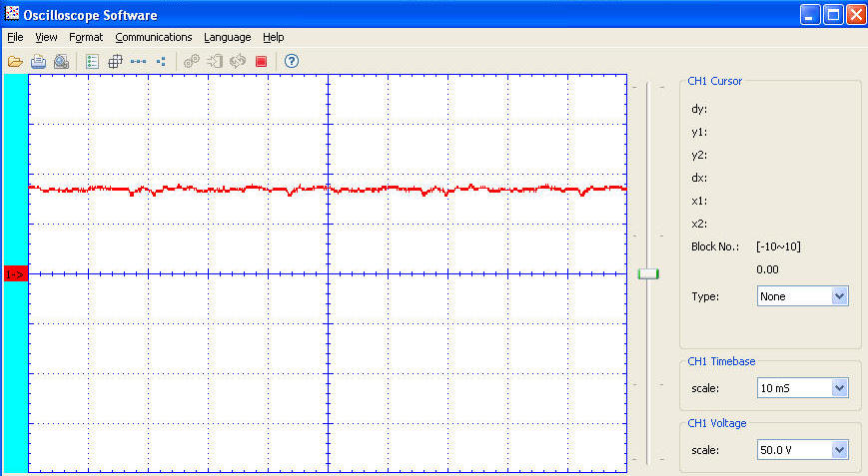The image size is (868, 476).
Task: Toggle the grid display icon
Action: 115,61
